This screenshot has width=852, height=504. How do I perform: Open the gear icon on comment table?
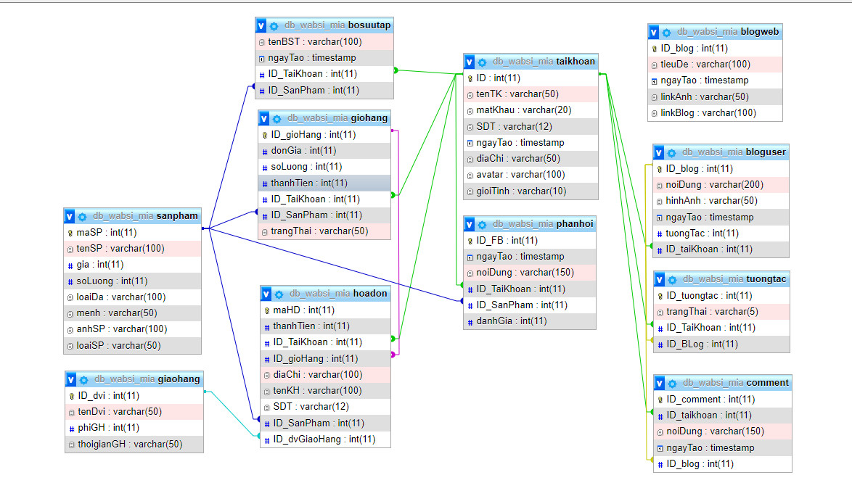click(671, 382)
